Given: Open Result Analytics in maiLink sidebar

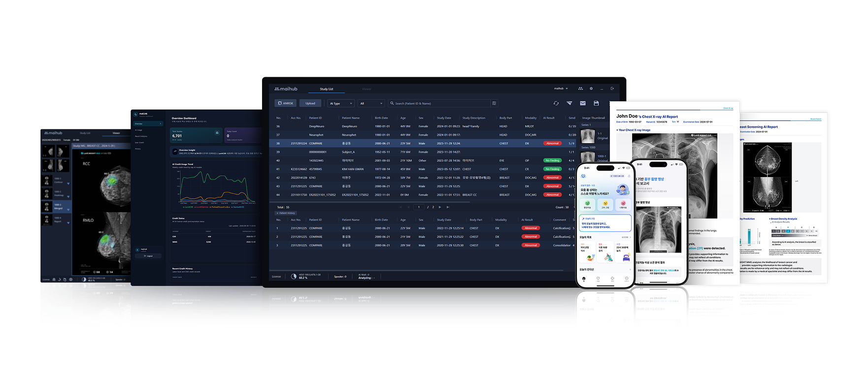Looking at the screenshot, I should click(x=141, y=136).
